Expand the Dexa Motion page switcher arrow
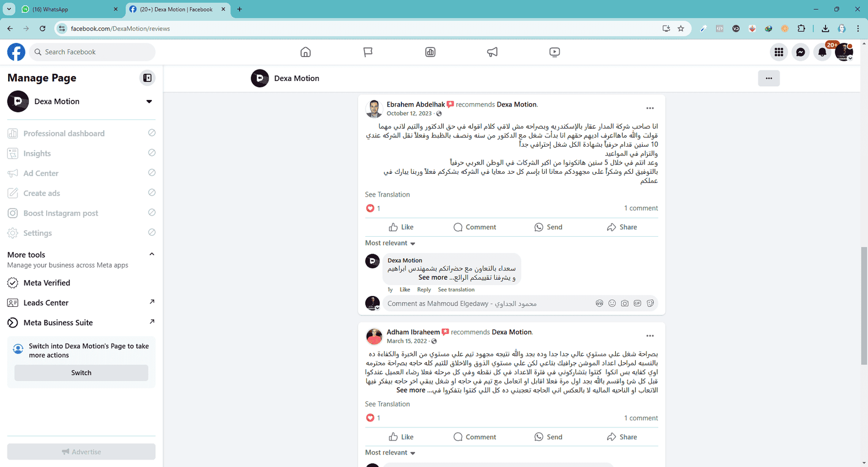Screen dimensions: 868x467 149,102
